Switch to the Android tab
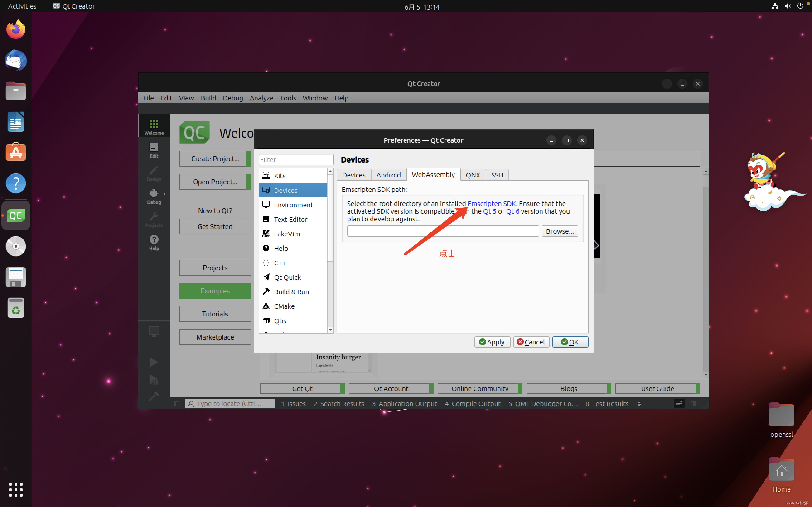The image size is (812, 507). [x=388, y=175]
